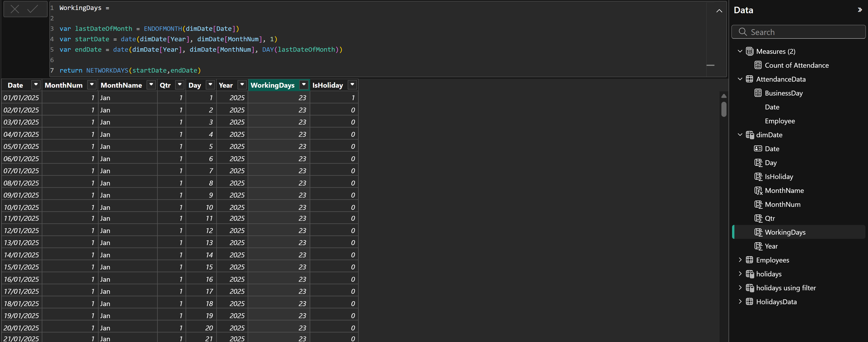Image resolution: width=868 pixels, height=342 pixels.
Task: Collapse the Data pane with double arrow
Action: point(860,10)
